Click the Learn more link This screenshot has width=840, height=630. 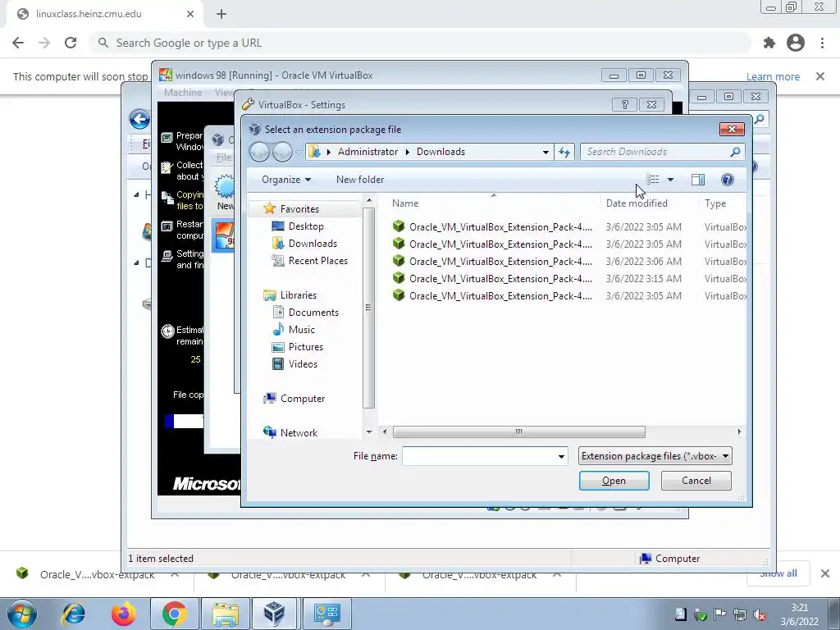[x=773, y=76]
